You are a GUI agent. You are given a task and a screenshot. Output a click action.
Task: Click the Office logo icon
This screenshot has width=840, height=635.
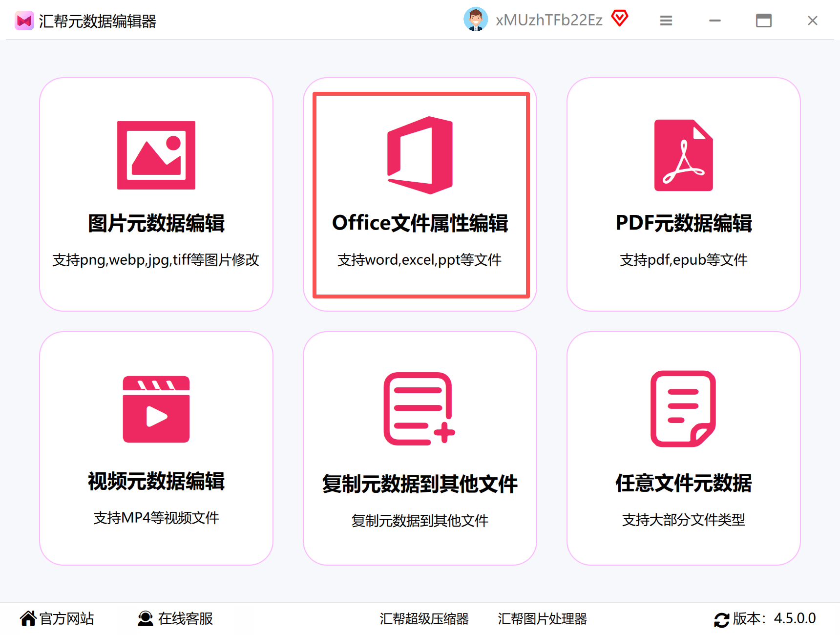coord(420,155)
